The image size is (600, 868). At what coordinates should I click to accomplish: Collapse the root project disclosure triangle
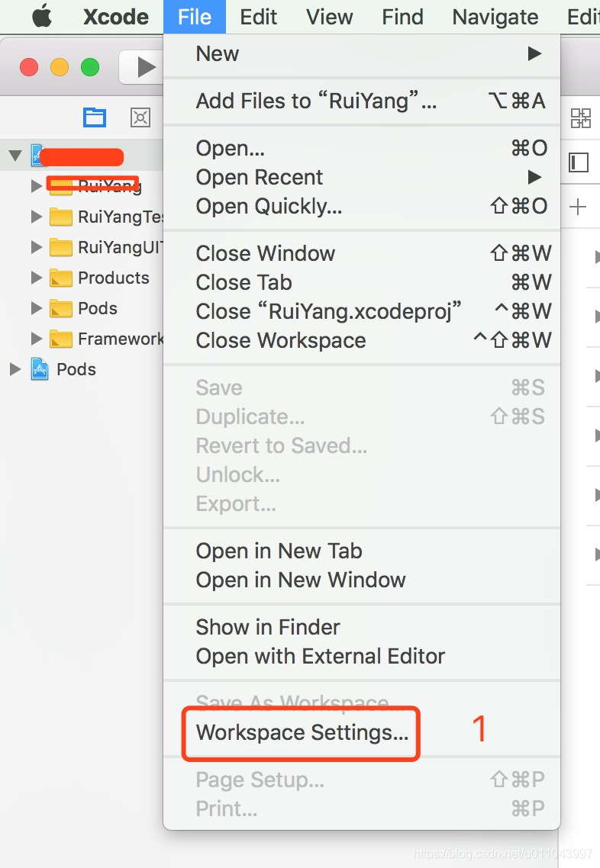point(15,156)
